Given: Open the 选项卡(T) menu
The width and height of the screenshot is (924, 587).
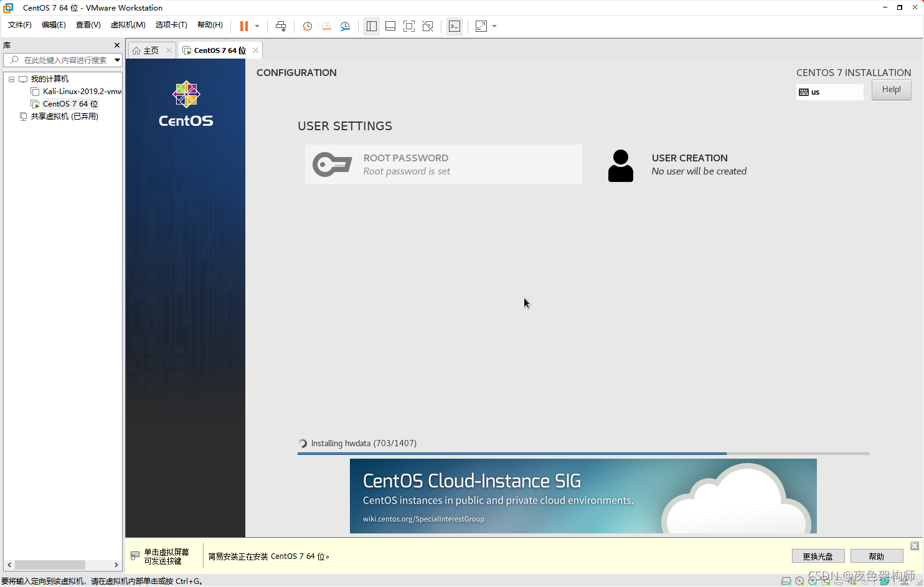Looking at the screenshot, I should [171, 25].
